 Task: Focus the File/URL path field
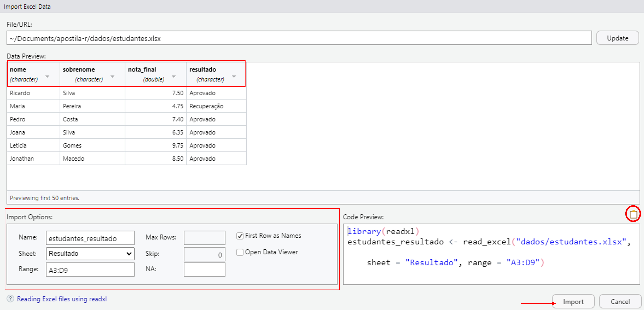(x=299, y=38)
